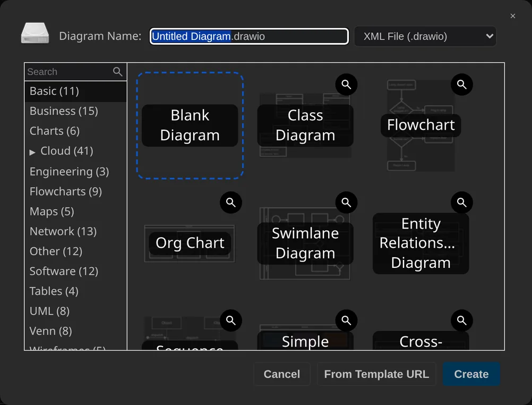Preview the Swimlane Diagram template with magnifier

[346, 203]
